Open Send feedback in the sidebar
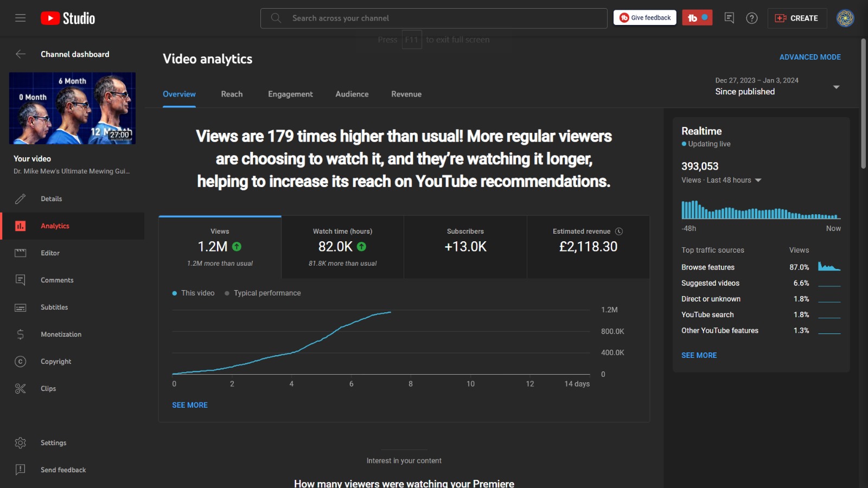 pyautogui.click(x=72, y=470)
